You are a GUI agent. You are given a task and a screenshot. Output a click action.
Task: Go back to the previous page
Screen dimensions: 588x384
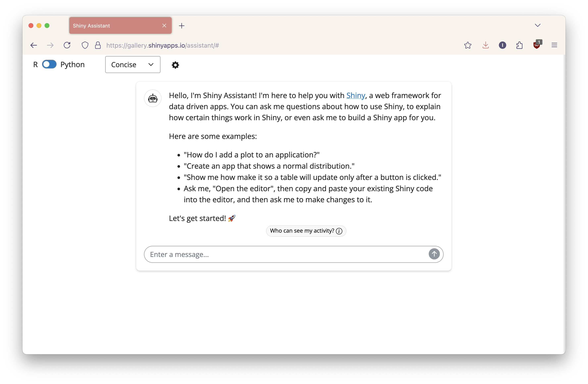point(34,45)
